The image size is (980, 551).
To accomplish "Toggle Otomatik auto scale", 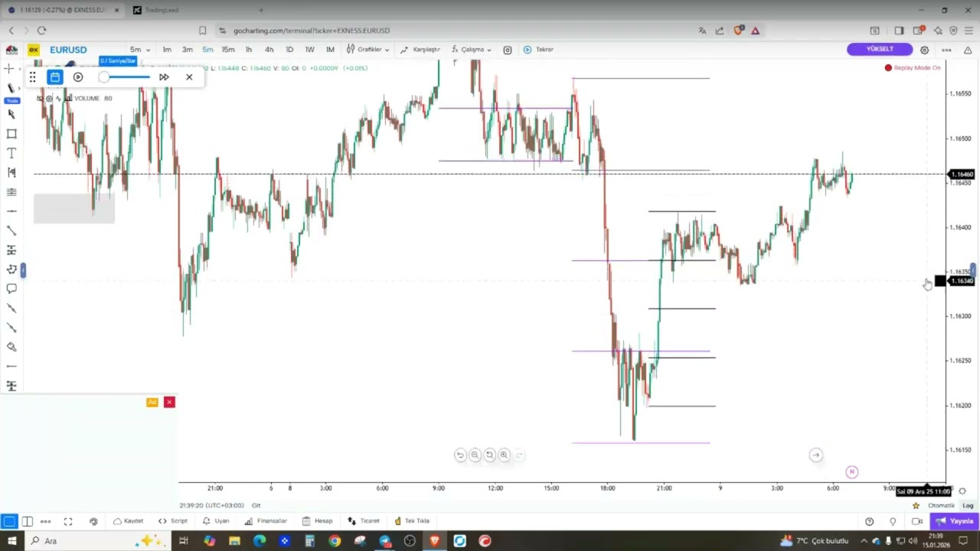I will [x=941, y=505].
